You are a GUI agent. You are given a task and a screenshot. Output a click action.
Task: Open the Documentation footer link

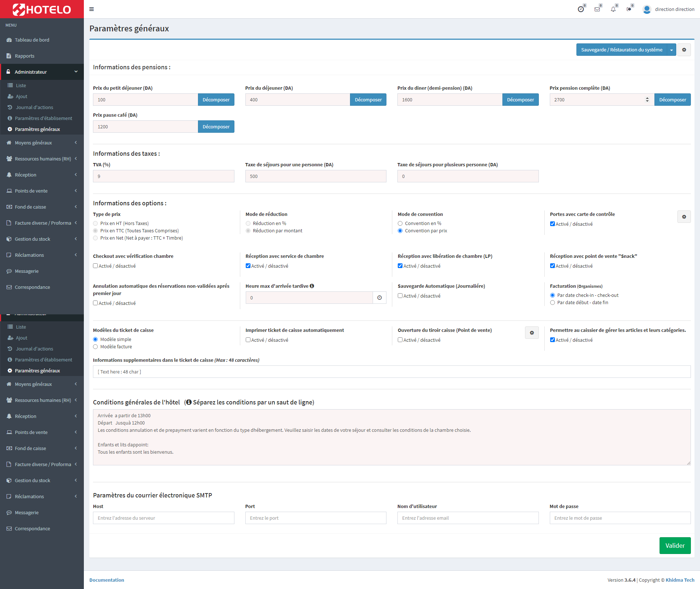(x=106, y=580)
